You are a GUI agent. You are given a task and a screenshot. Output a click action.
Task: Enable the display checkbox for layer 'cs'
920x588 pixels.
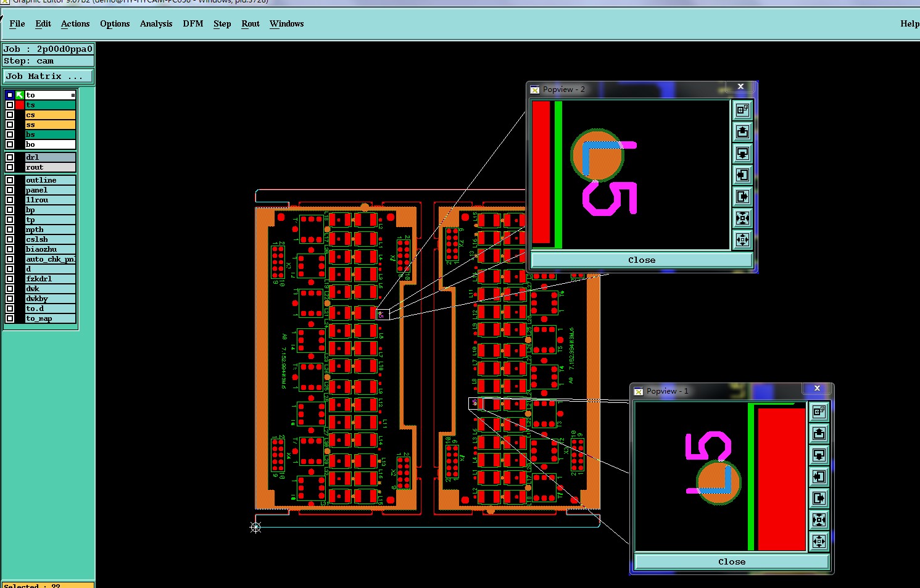click(x=10, y=115)
